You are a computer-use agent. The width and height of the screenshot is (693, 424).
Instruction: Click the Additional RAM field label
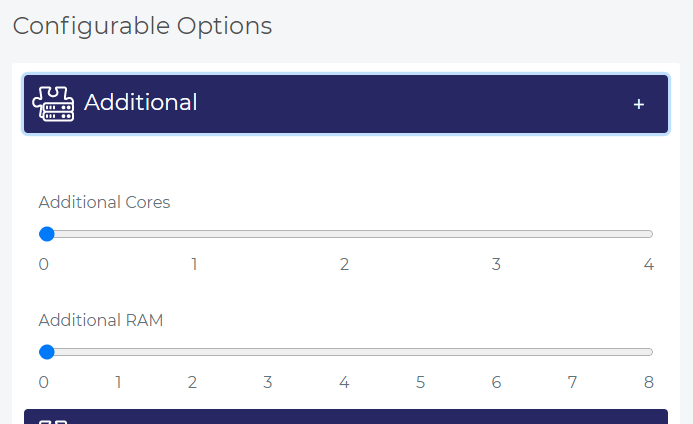pyautogui.click(x=100, y=320)
